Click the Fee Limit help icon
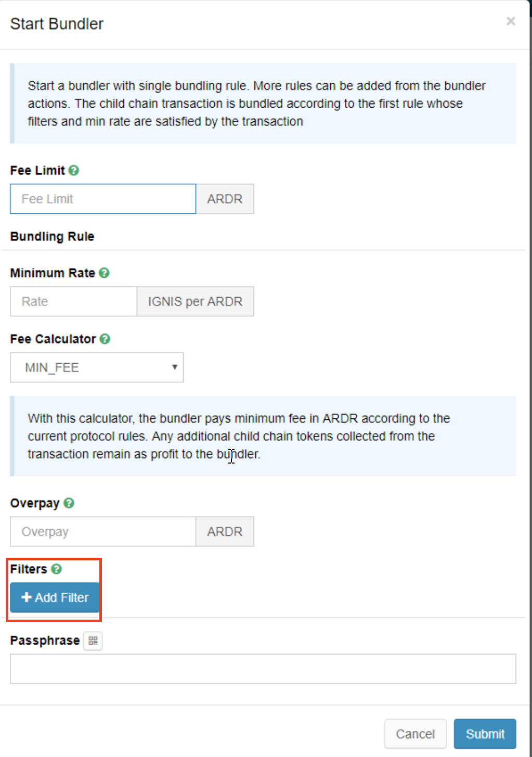532x757 pixels. tap(74, 170)
